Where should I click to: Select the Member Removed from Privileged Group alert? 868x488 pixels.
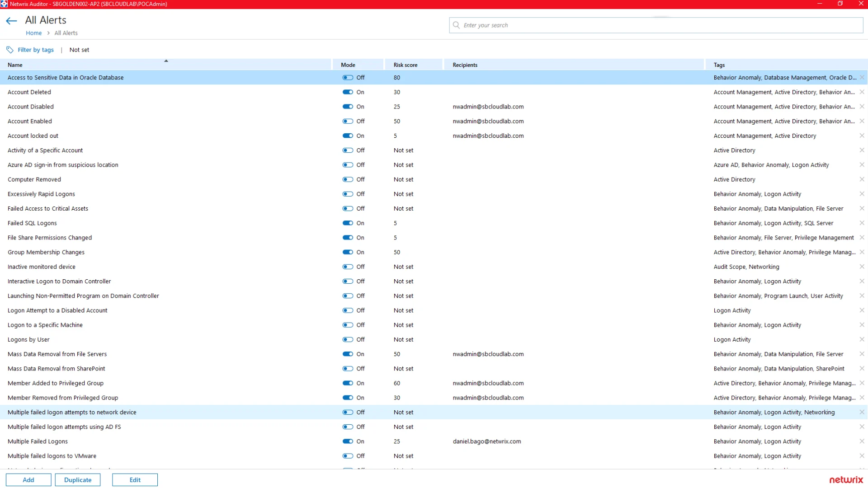[434, 398]
